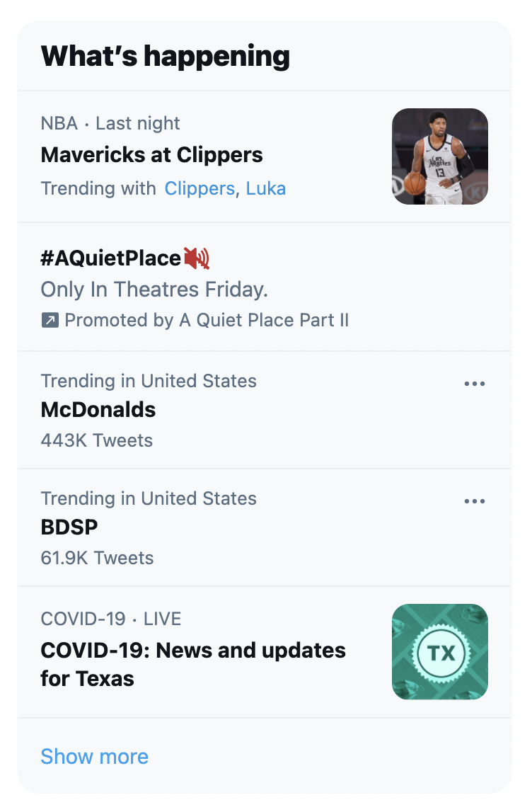The height and width of the screenshot is (812, 532).
Task: Open the more options menu for McDonalds trend
Action: point(475,383)
